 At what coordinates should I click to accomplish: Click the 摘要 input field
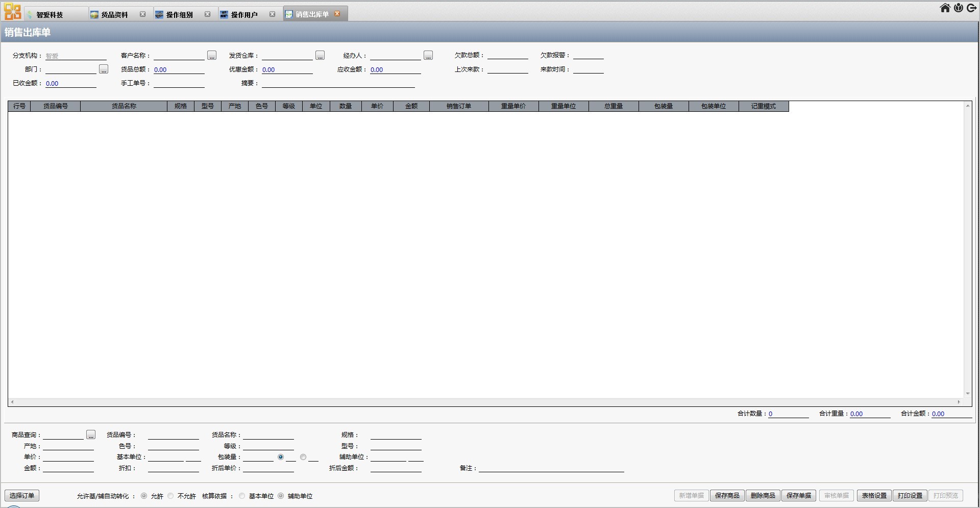click(338, 83)
